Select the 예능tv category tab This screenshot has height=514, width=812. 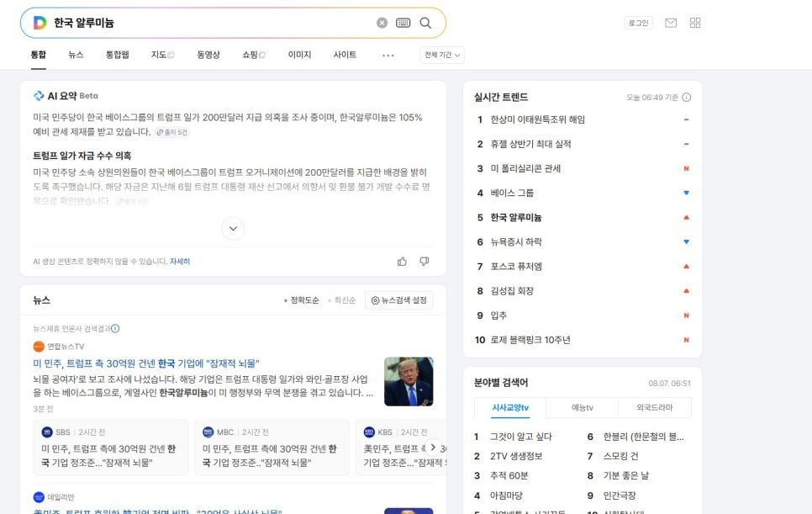(582, 408)
